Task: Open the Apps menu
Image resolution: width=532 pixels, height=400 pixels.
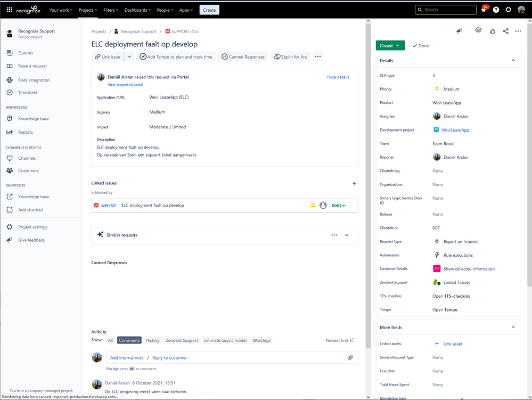Action: pos(186,10)
